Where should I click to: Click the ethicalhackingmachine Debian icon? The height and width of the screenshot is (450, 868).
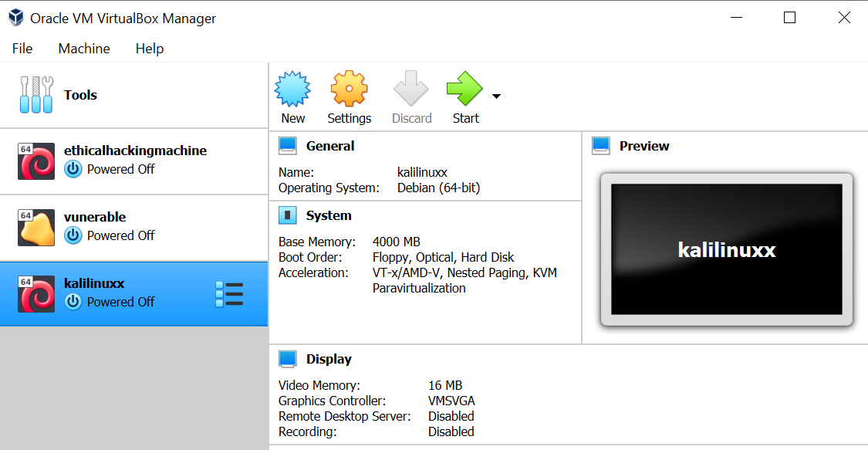point(36,161)
